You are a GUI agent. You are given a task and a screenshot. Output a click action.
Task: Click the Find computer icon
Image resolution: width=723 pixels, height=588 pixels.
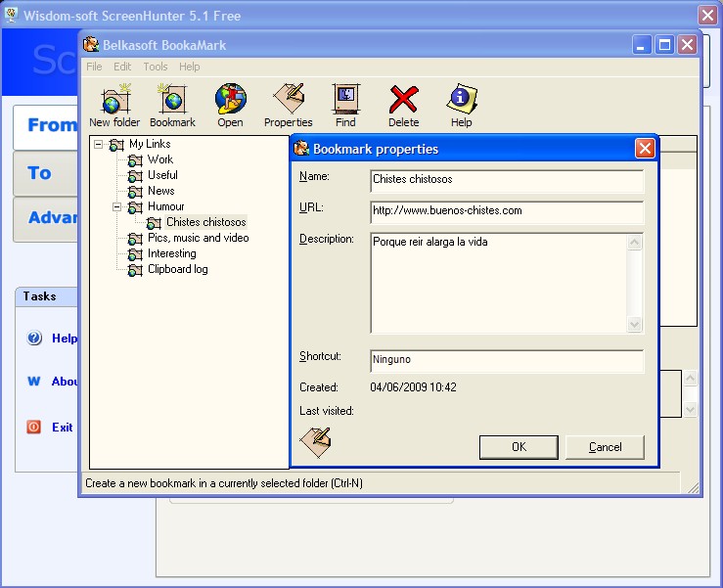(x=345, y=99)
